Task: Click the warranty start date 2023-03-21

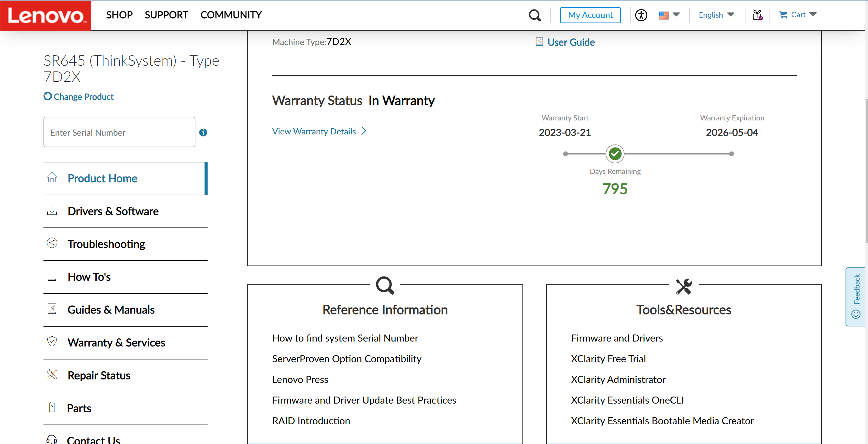Action: (564, 133)
